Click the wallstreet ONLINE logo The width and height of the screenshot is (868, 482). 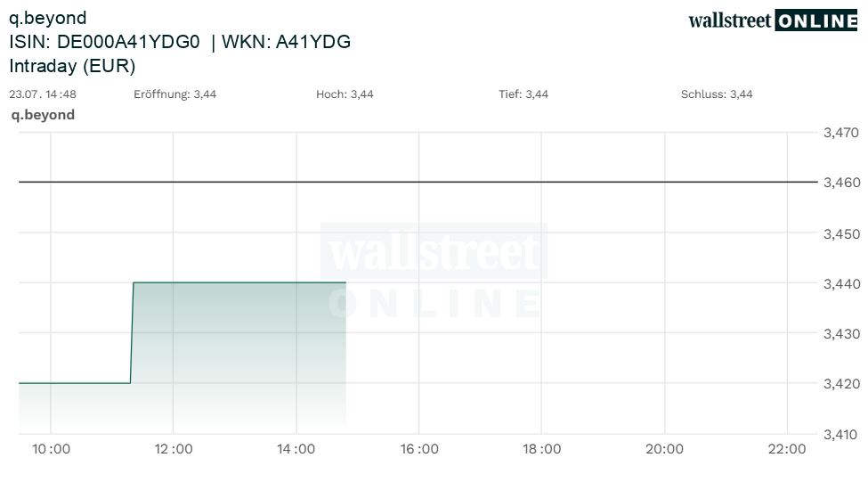(x=773, y=20)
